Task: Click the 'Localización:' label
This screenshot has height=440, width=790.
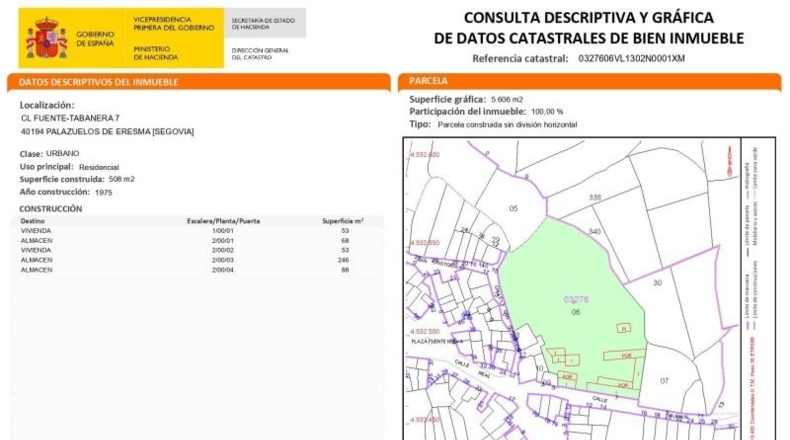Action: (47, 105)
